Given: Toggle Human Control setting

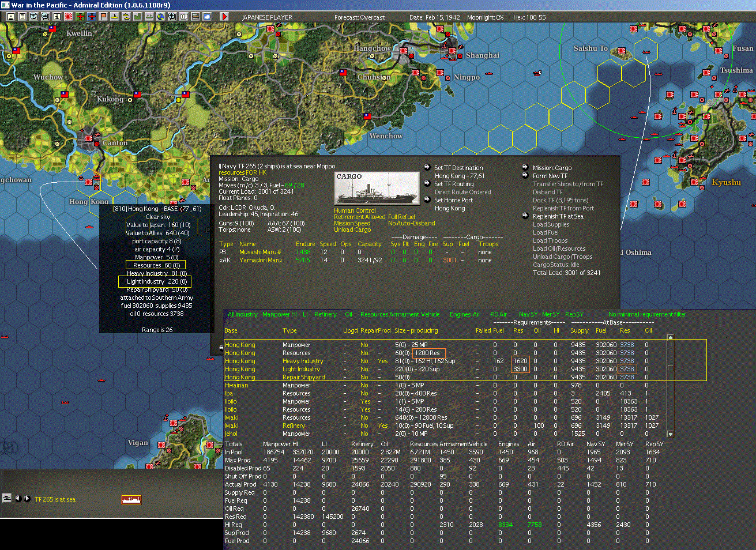Looking at the screenshot, I should tap(355, 210).
